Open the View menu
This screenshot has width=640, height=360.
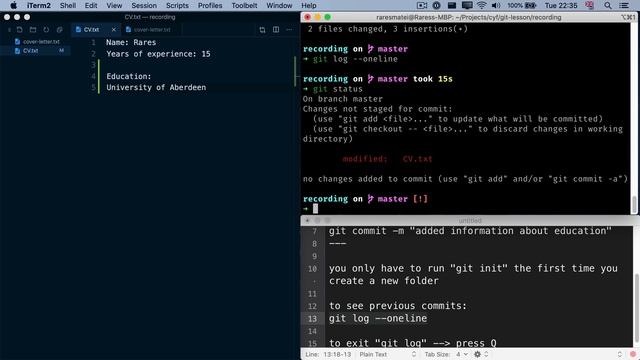114,5
